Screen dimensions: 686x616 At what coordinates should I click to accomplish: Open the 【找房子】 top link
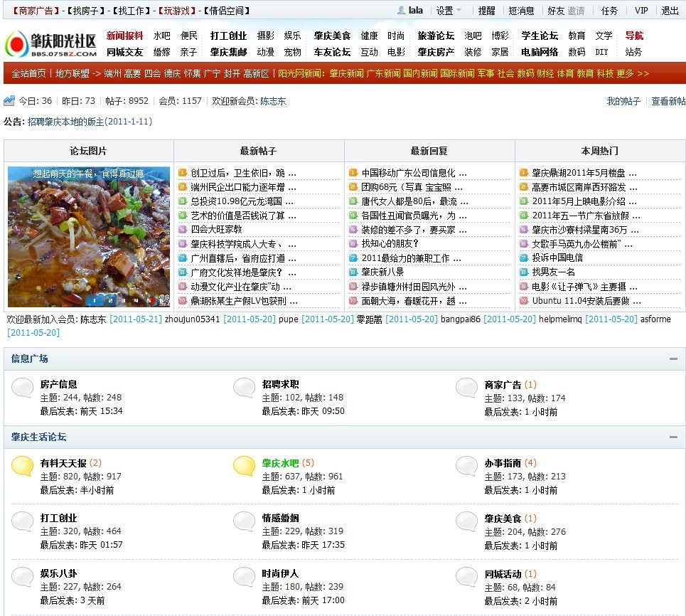pyautogui.click(x=86, y=11)
